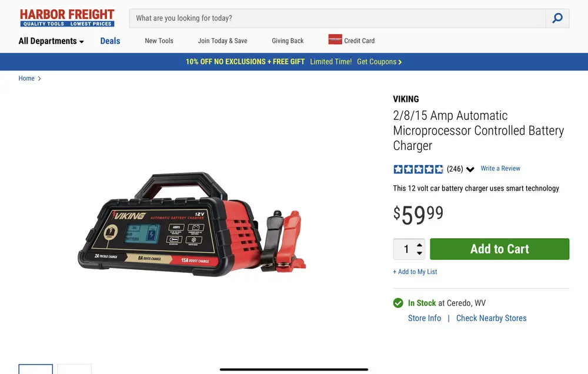This screenshot has height=374, width=588.
Task: Expand the All Departments dropdown
Action: click(x=51, y=41)
